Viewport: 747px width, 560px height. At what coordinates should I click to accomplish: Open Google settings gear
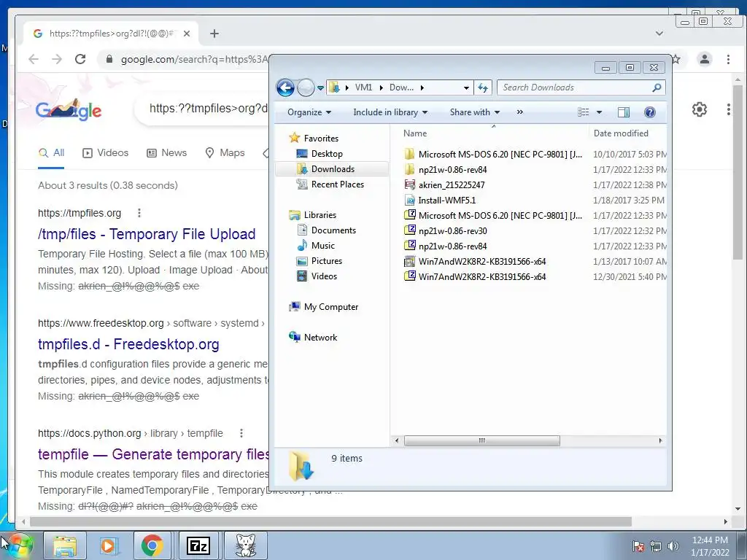(699, 109)
